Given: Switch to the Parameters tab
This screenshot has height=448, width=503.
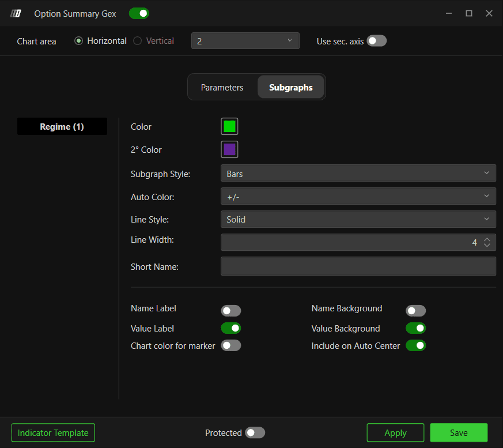Looking at the screenshot, I should (222, 87).
